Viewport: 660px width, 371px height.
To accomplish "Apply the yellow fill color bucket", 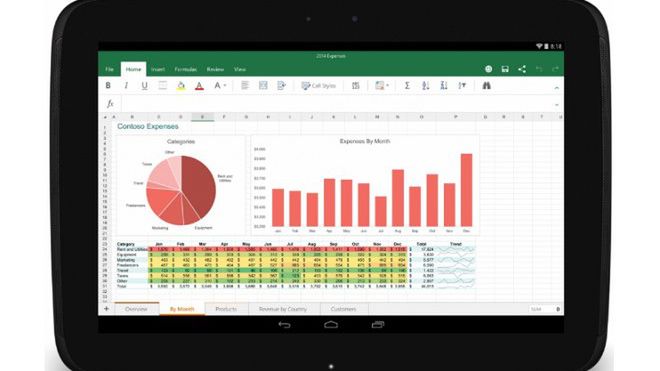I will point(181,86).
